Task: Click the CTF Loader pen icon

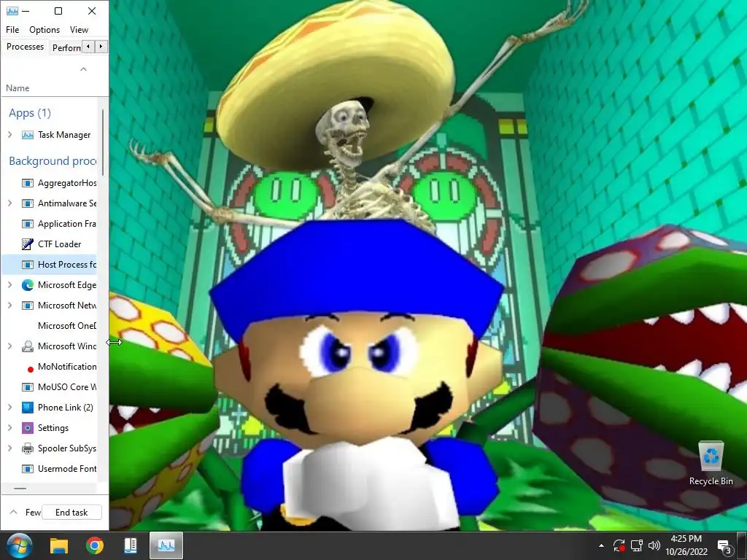Action: (28, 244)
